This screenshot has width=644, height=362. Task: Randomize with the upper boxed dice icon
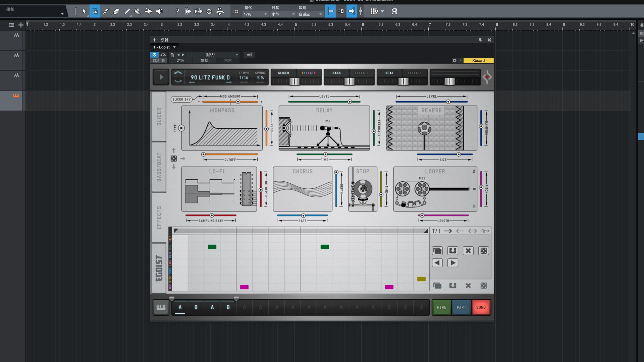click(484, 251)
